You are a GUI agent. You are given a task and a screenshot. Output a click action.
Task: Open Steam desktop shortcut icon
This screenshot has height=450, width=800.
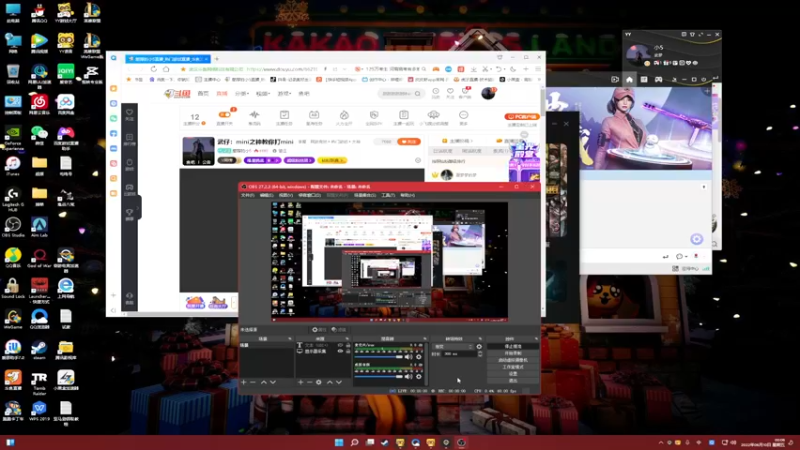point(39,347)
